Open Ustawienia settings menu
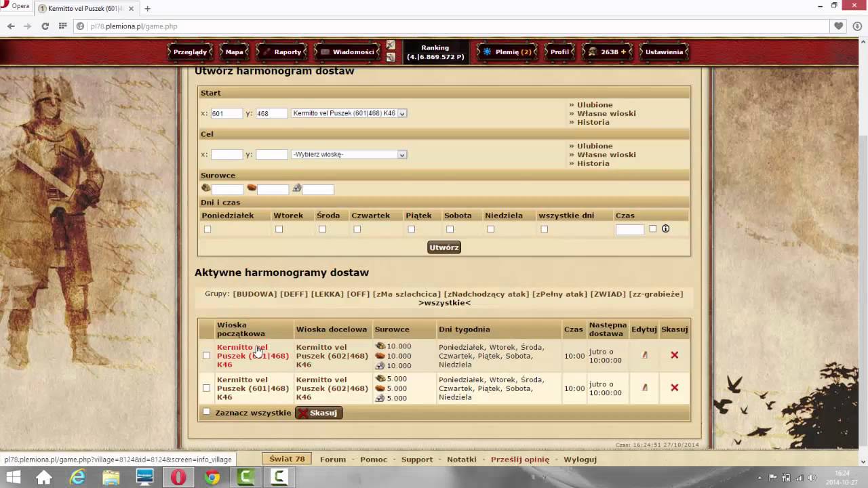The width and height of the screenshot is (868, 488). coord(664,52)
